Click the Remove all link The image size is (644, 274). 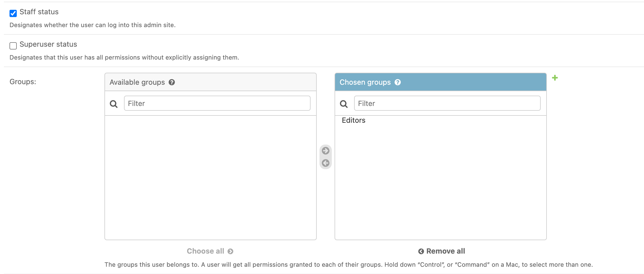tap(445, 251)
